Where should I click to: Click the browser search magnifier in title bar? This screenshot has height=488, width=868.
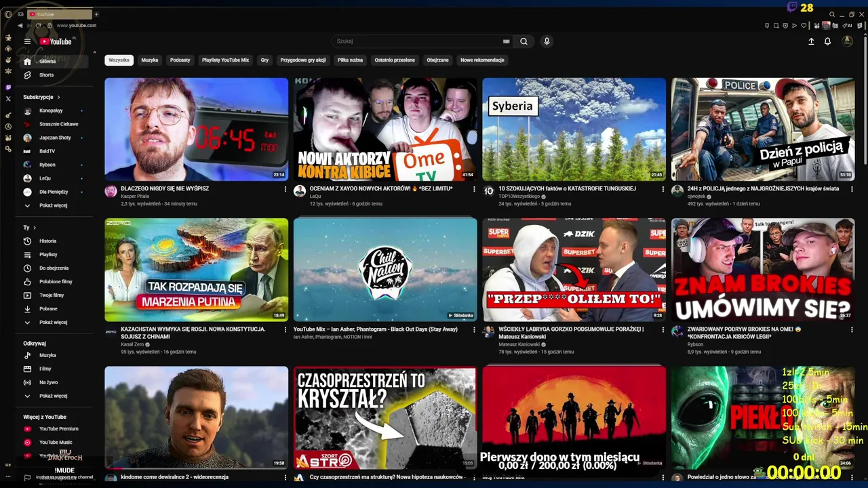tap(832, 14)
